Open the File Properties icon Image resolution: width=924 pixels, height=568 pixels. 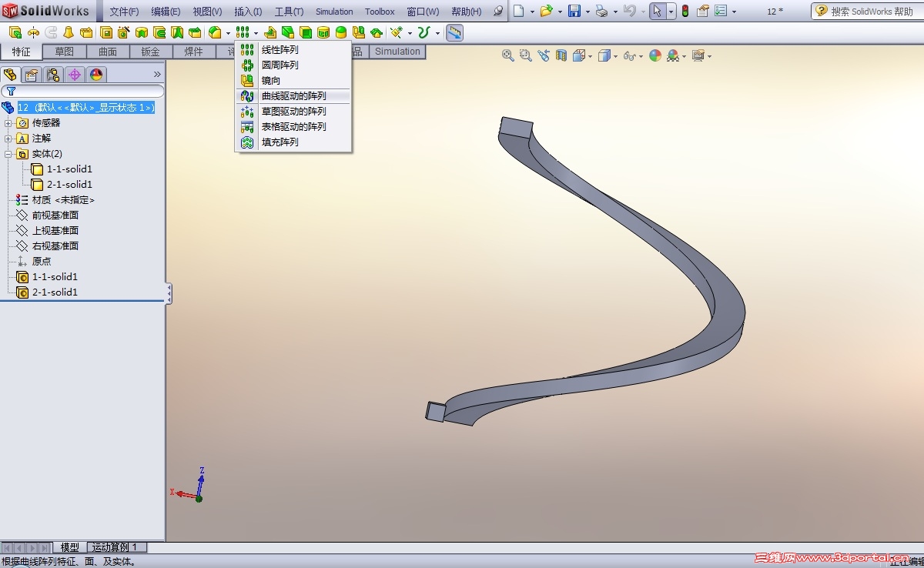pos(703,11)
